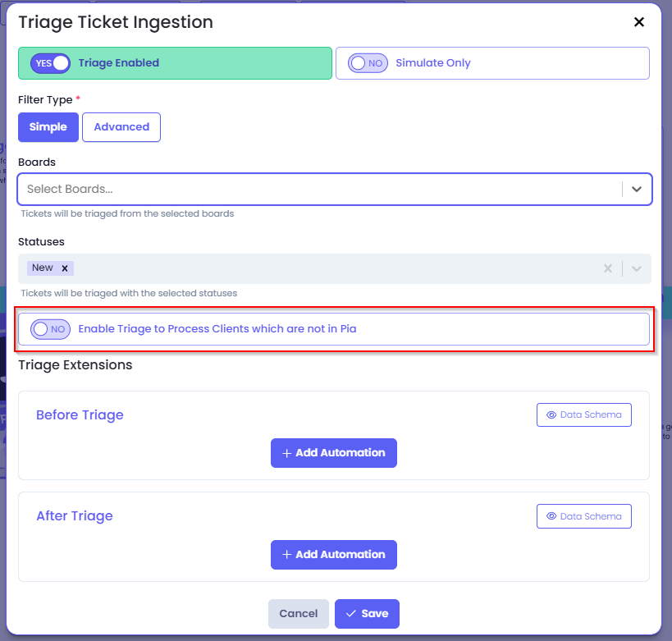This screenshot has height=641, width=672.
Task: Add Automation under After Triage
Action: point(333,554)
